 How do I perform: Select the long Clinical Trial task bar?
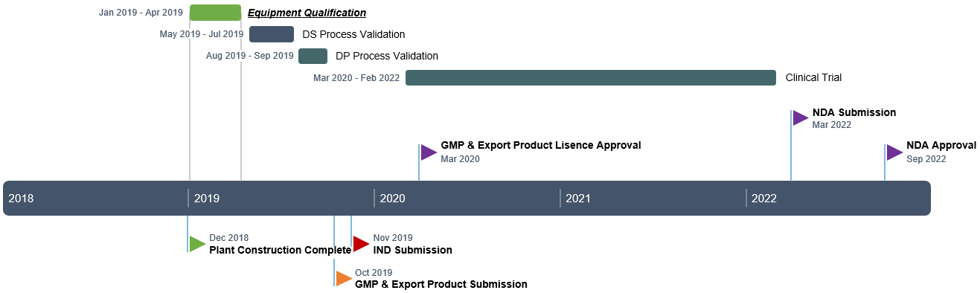click(591, 77)
